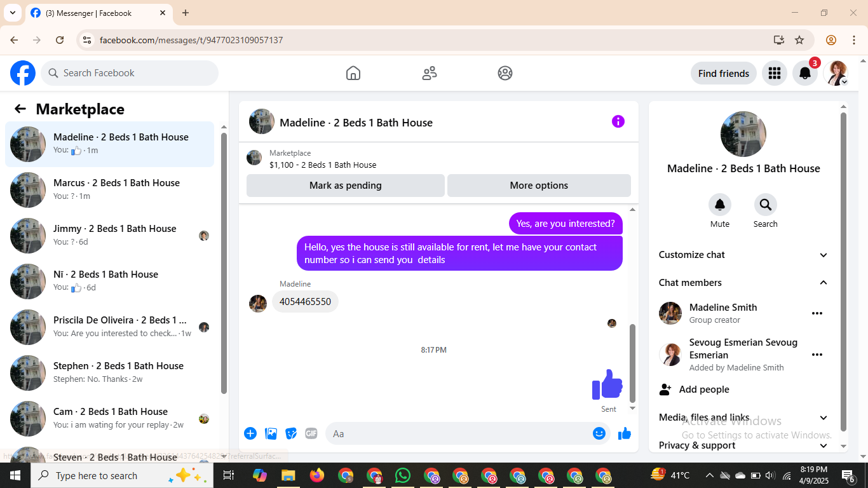View site information in the address bar
The width and height of the screenshot is (868, 488).
pyautogui.click(x=87, y=40)
